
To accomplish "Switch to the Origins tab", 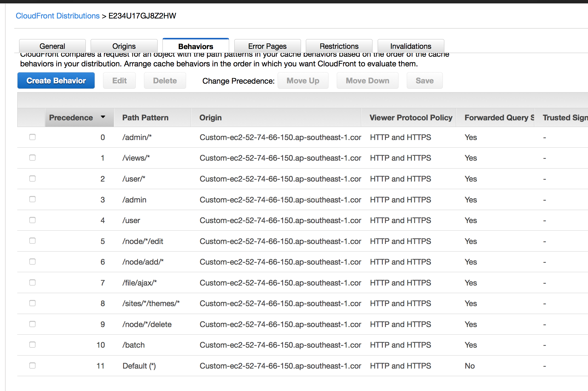I will [124, 46].
